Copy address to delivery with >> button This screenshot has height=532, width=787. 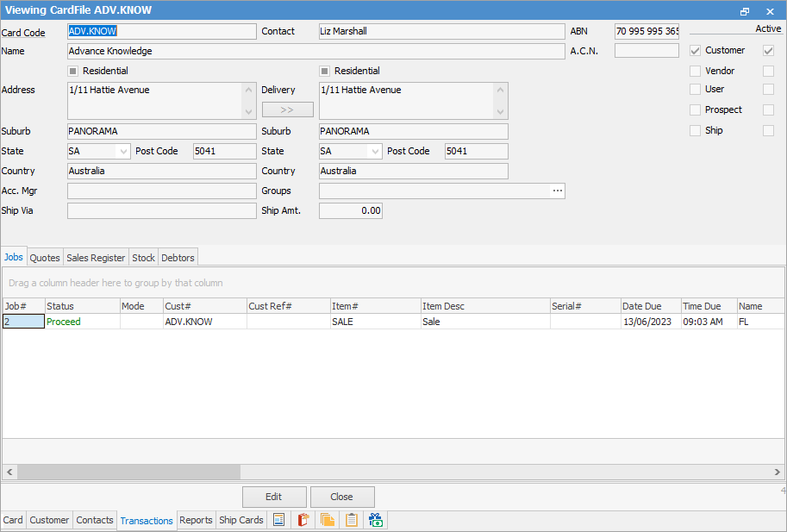287,110
